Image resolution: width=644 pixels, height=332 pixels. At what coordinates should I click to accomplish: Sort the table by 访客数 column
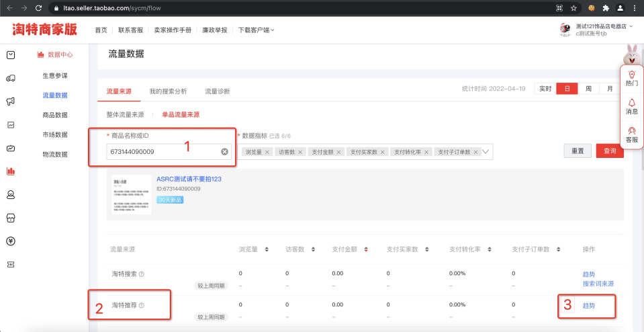[314, 249]
